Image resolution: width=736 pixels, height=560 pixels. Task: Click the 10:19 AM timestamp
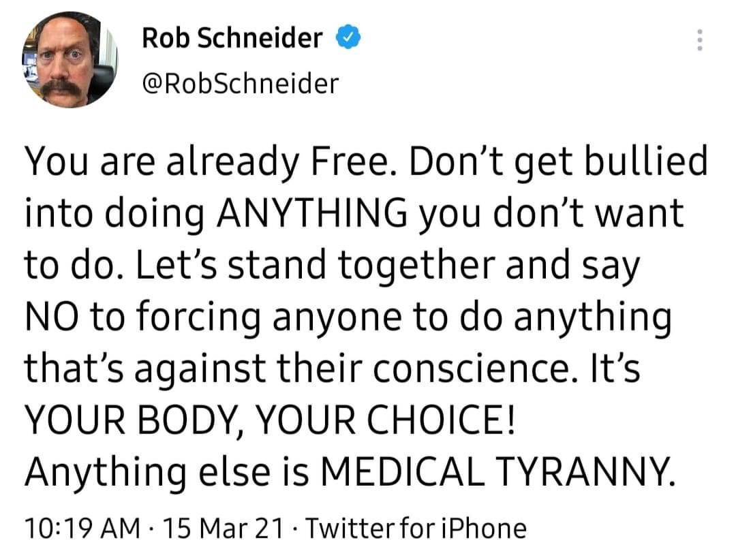click(x=82, y=528)
